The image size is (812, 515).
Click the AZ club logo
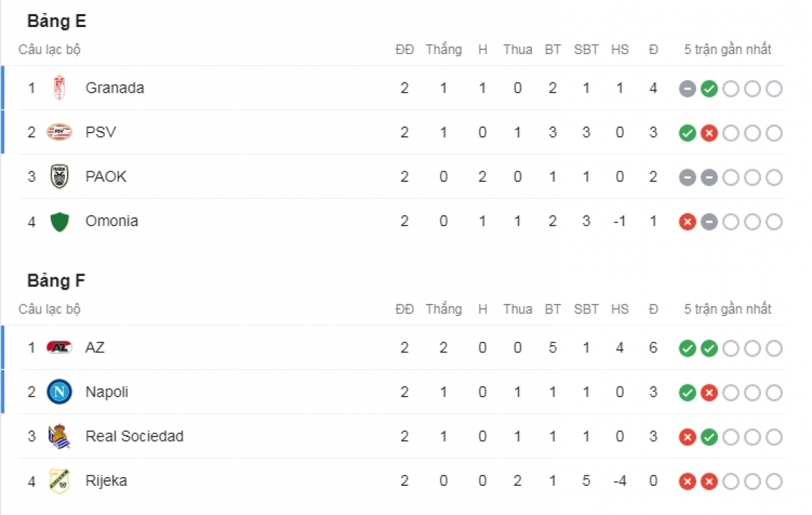[60, 348]
